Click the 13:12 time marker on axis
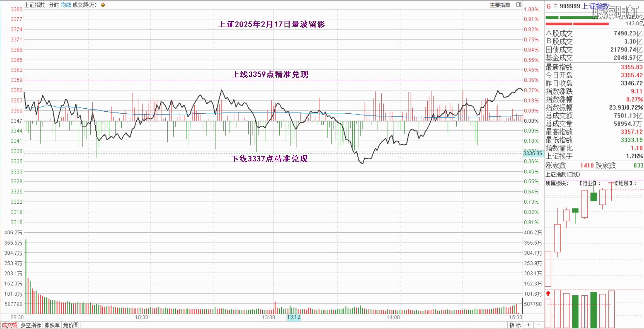644x329 pixels. click(x=294, y=317)
